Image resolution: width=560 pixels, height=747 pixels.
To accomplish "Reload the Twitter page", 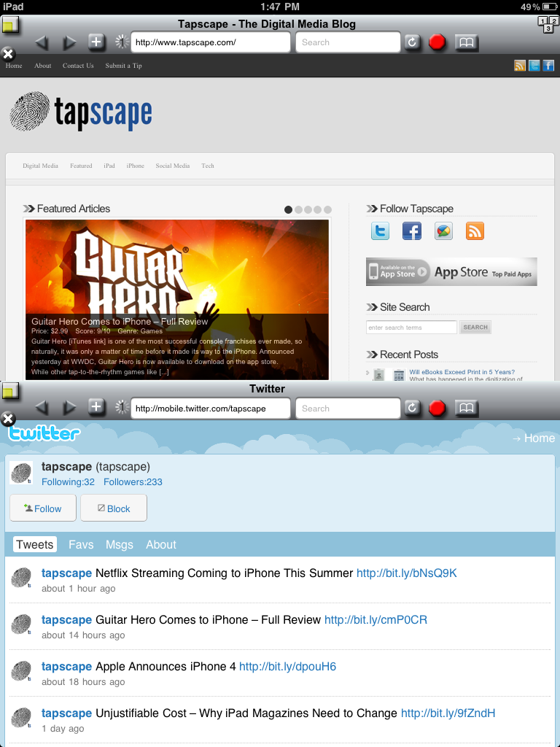I will (413, 408).
